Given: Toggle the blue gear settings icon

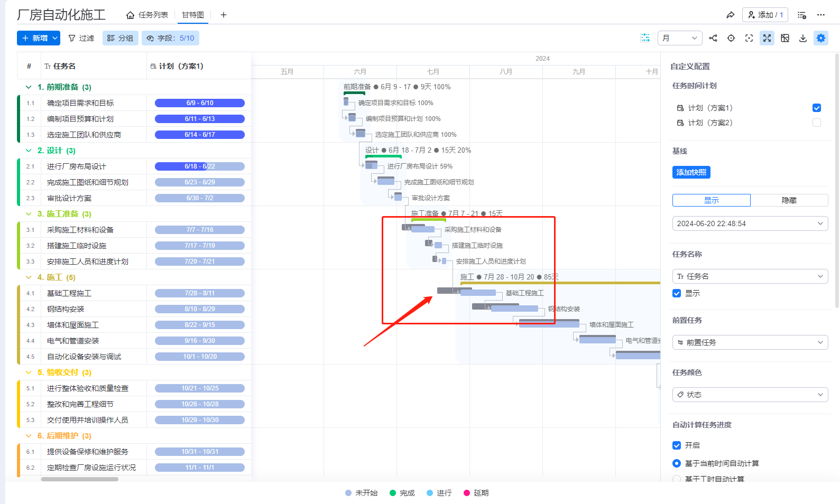Looking at the screenshot, I should tap(821, 38).
